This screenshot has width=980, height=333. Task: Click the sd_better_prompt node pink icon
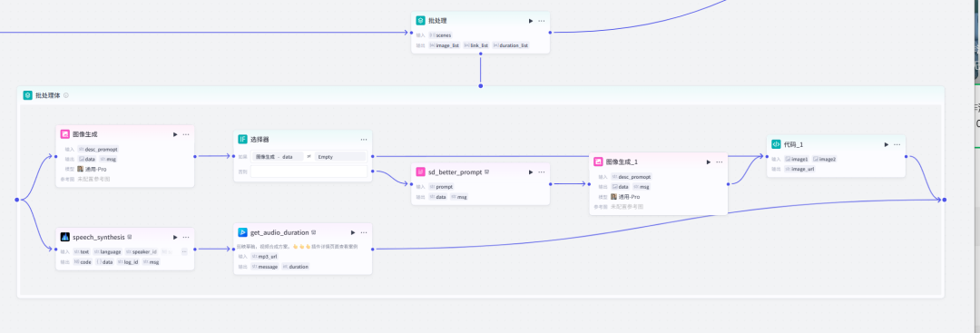point(421,171)
